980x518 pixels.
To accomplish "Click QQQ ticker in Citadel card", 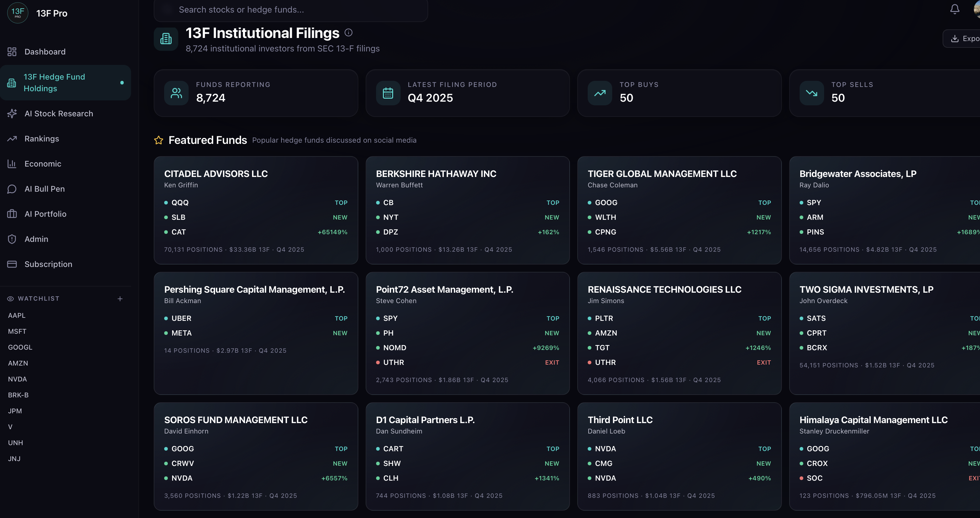I will (180, 203).
